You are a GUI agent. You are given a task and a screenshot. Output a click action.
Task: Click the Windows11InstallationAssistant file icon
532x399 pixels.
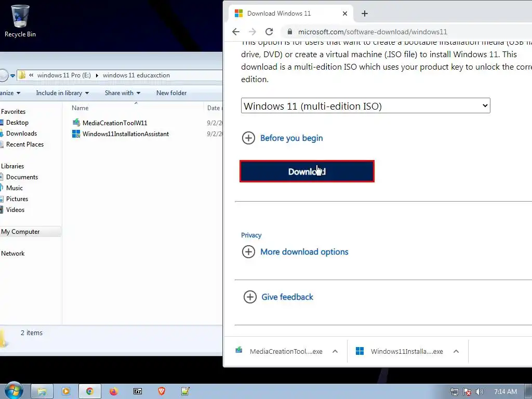(76, 134)
